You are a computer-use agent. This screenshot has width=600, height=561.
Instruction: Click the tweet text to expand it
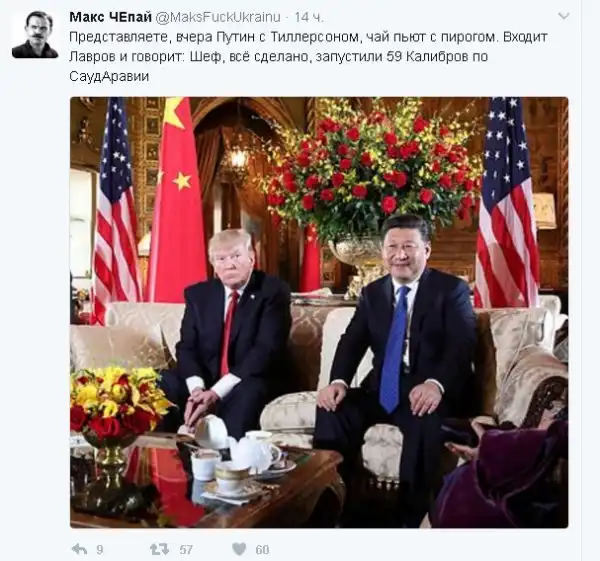(308, 57)
